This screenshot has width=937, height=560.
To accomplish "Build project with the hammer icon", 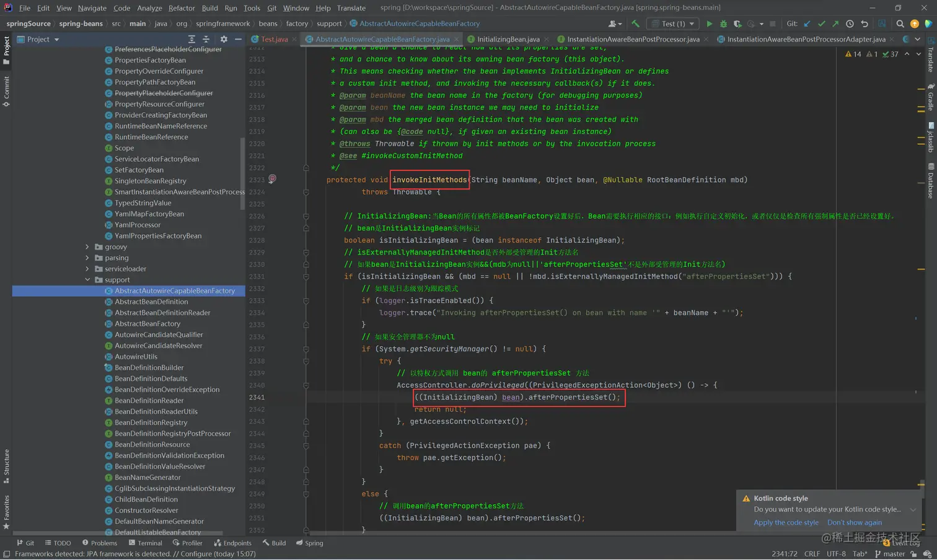I will (635, 24).
